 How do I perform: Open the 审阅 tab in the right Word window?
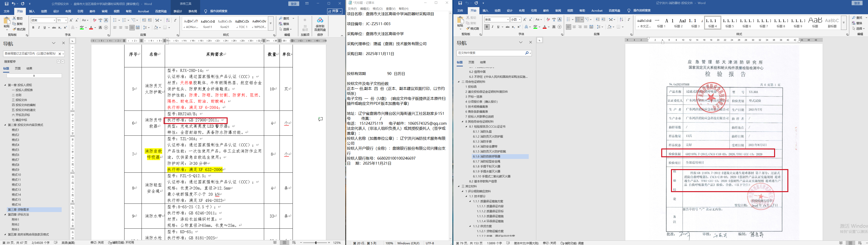(x=558, y=11)
